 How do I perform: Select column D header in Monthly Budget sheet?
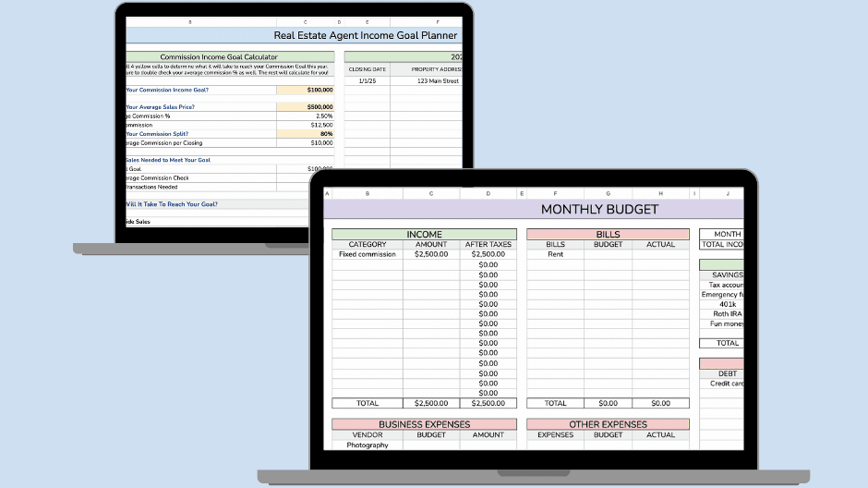(x=488, y=194)
